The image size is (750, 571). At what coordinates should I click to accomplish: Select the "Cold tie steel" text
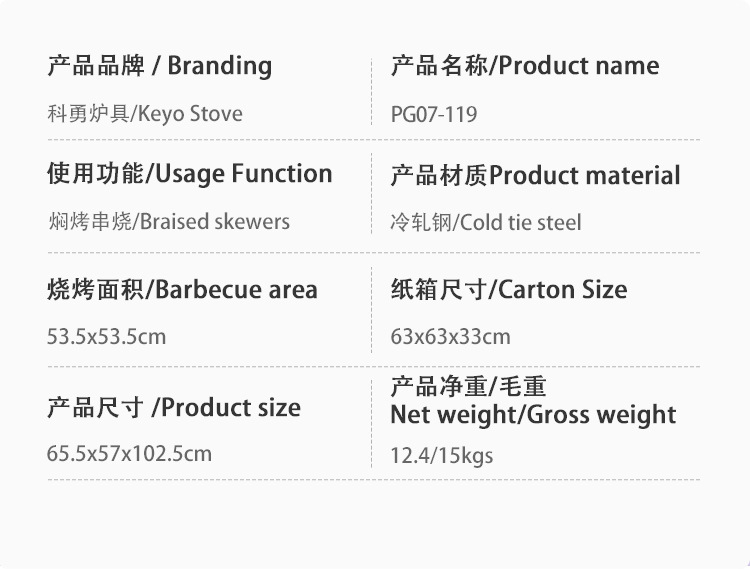[520, 222]
